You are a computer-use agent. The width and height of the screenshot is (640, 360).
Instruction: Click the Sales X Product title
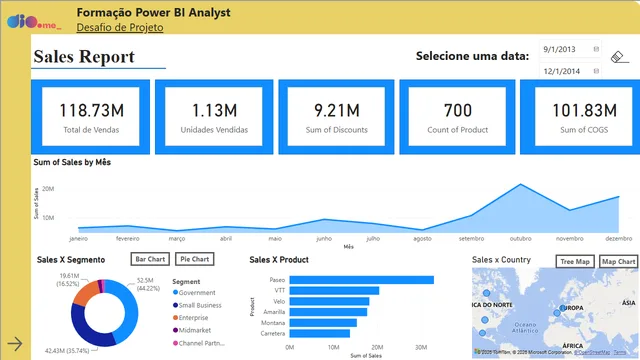(279, 260)
